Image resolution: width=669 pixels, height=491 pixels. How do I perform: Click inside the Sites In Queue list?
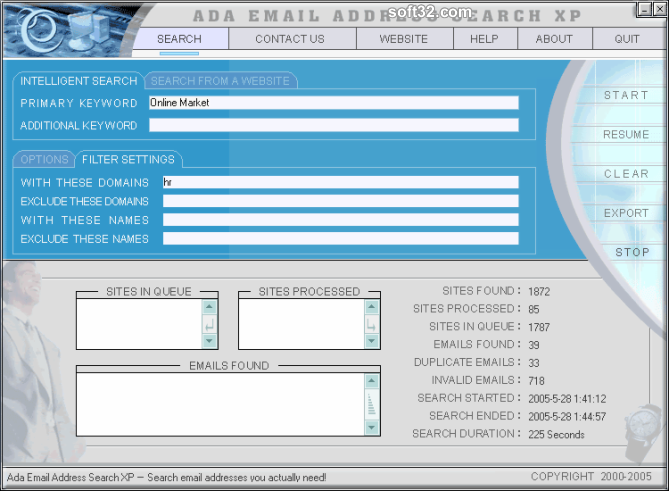tap(139, 324)
